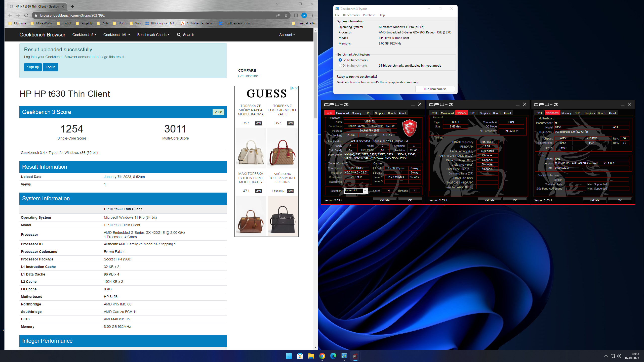Screen dimensions: 644x362
Task: Click the Run Benchmarks button
Action: (435, 89)
